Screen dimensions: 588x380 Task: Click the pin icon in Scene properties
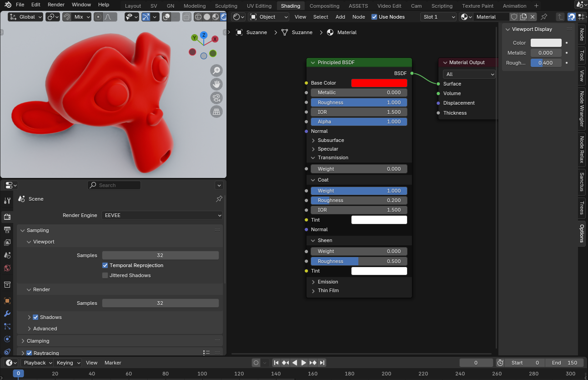click(x=219, y=199)
